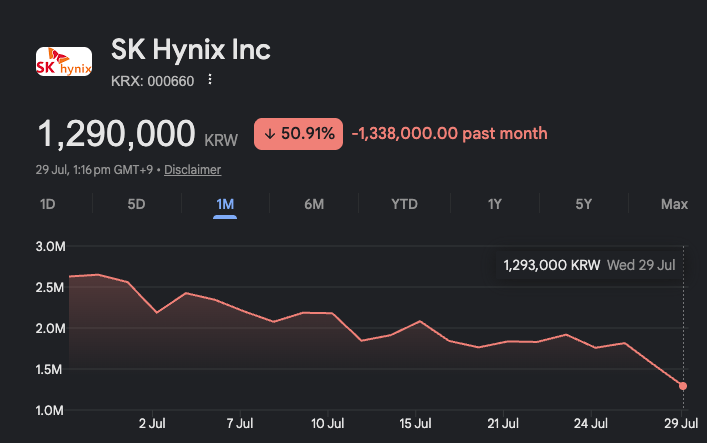707x443 pixels.
Task: Switch chart to the 1Y range
Action: click(495, 204)
